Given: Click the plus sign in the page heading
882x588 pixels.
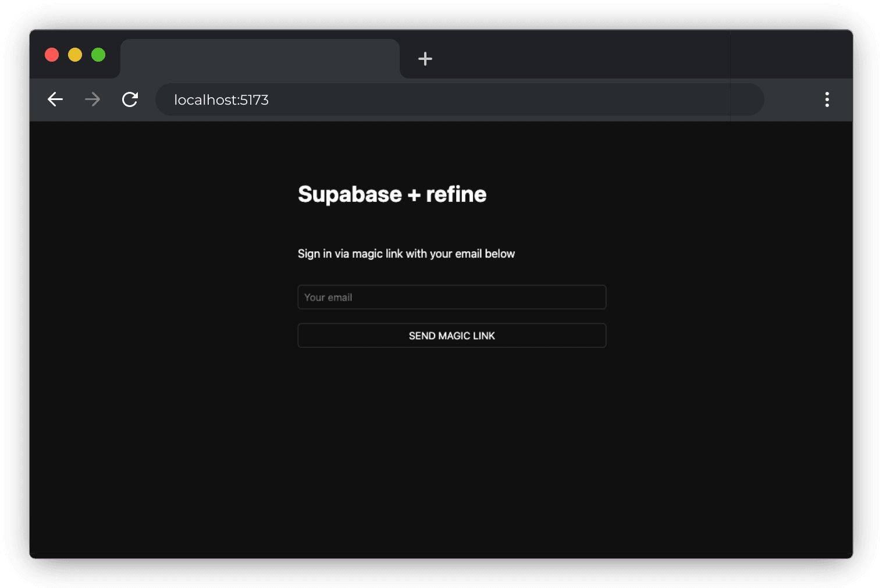Looking at the screenshot, I should pyautogui.click(x=414, y=195).
